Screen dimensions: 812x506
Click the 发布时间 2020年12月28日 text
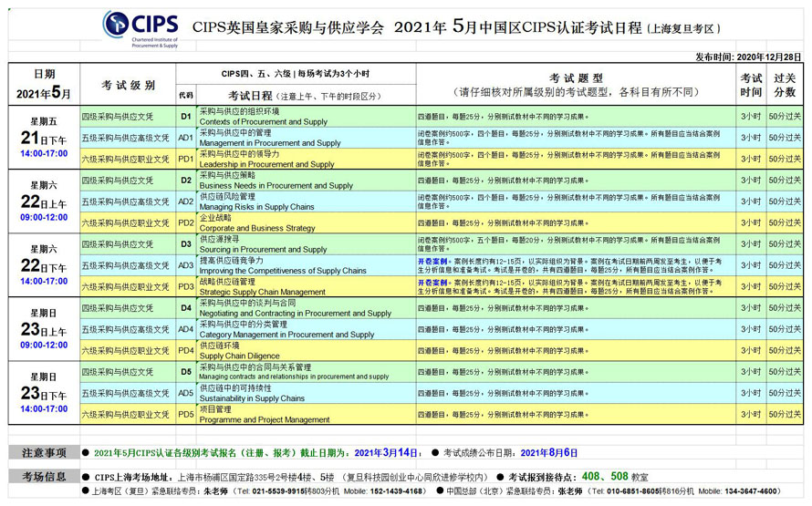click(748, 57)
